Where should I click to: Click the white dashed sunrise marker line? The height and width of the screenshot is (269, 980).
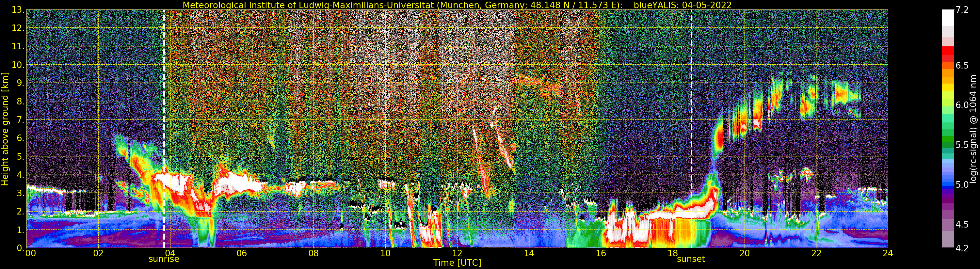click(164, 129)
